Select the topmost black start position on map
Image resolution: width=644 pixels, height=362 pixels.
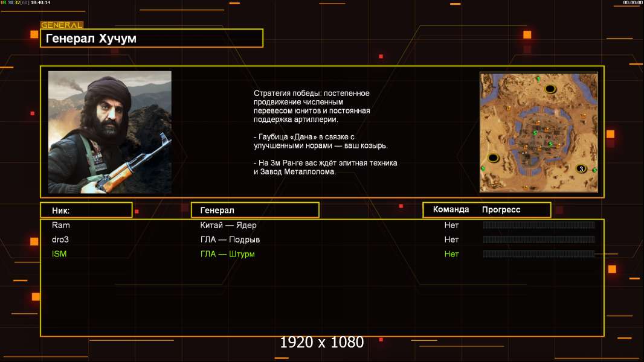(550, 89)
